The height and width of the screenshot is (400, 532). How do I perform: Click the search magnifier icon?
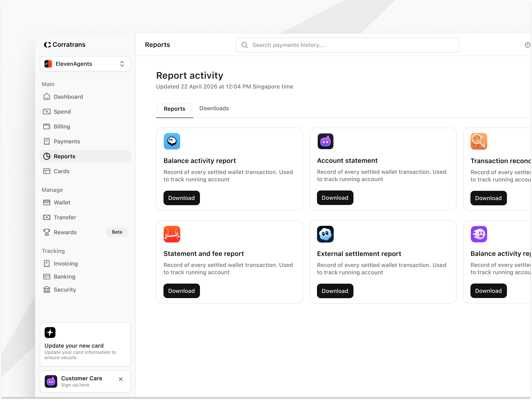tap(244, 45)
